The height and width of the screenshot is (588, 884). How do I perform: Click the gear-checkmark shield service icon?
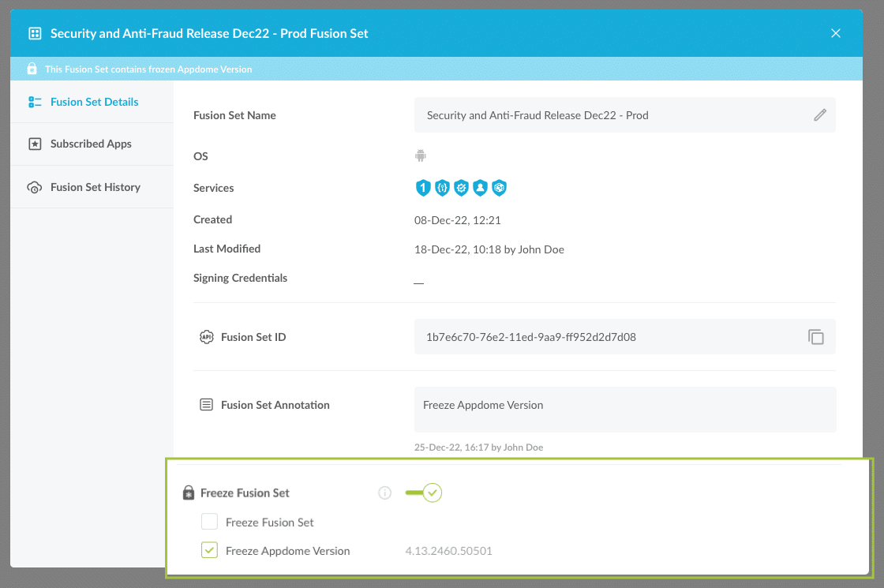[461, 188]
